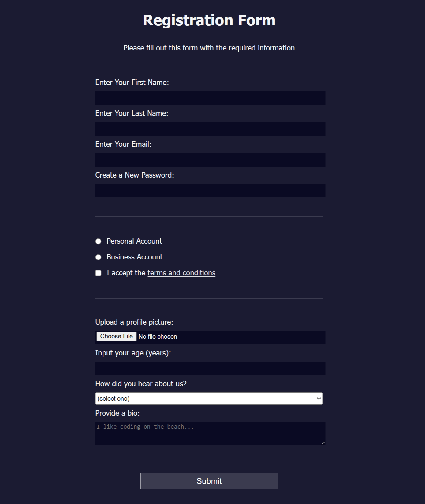The width and height of the screenshot is (425, 504).
Task: Click the First Name input field
Action: [x=210, y=98]
